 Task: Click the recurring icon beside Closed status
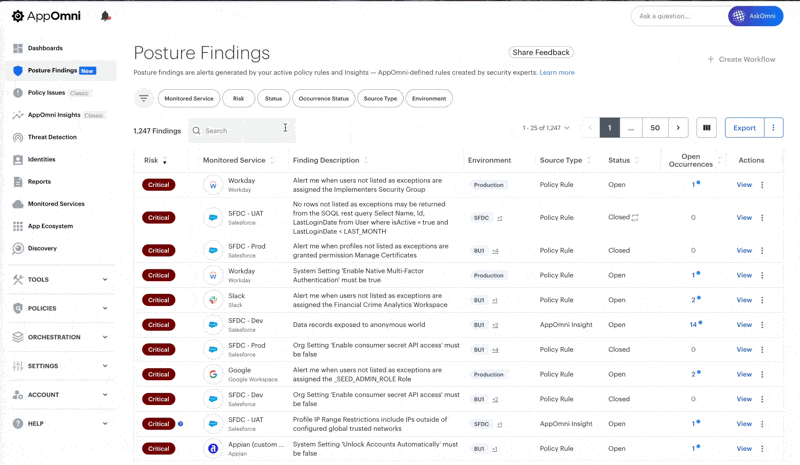tap(635, 217)
